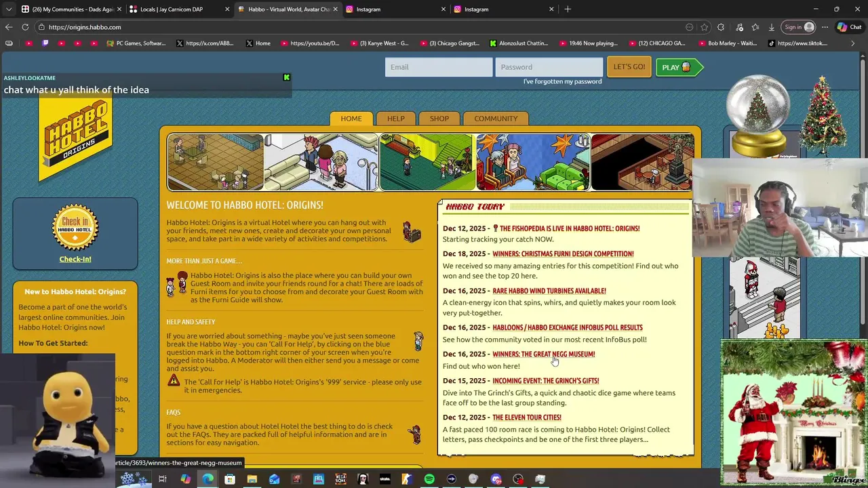Screen dimensions: 868x488
Task: Open a new browser tab with plus icon
Action: tap(568, 9)
